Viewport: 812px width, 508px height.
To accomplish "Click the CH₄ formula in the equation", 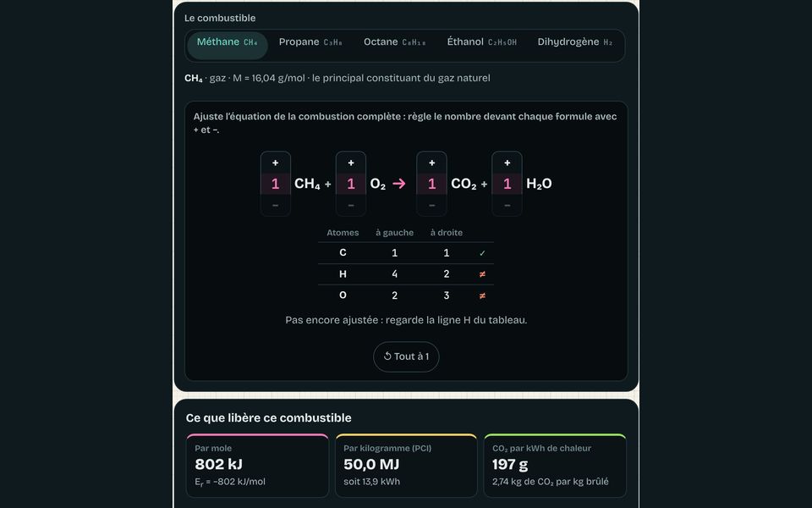I will pyautogui.click(x=307, y=184).
